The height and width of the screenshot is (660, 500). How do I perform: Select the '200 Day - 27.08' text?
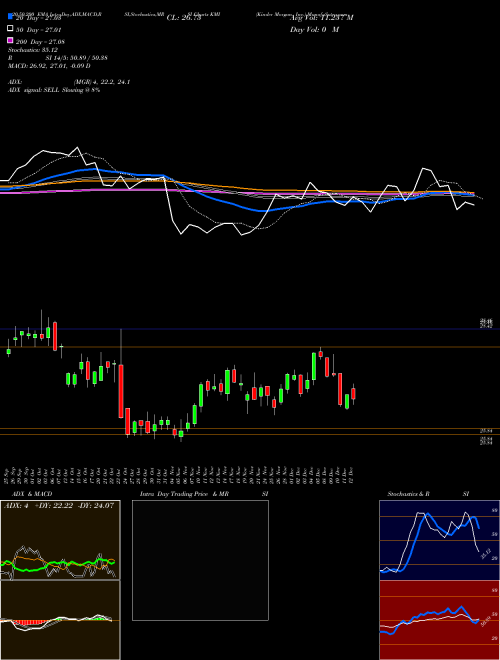pyautogui.click(x=40, y=42)
